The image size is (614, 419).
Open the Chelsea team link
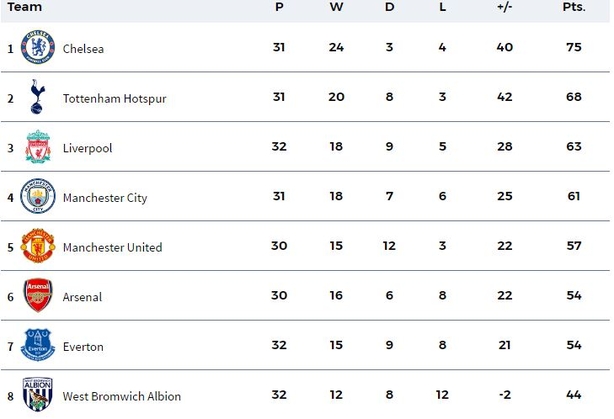83,49
